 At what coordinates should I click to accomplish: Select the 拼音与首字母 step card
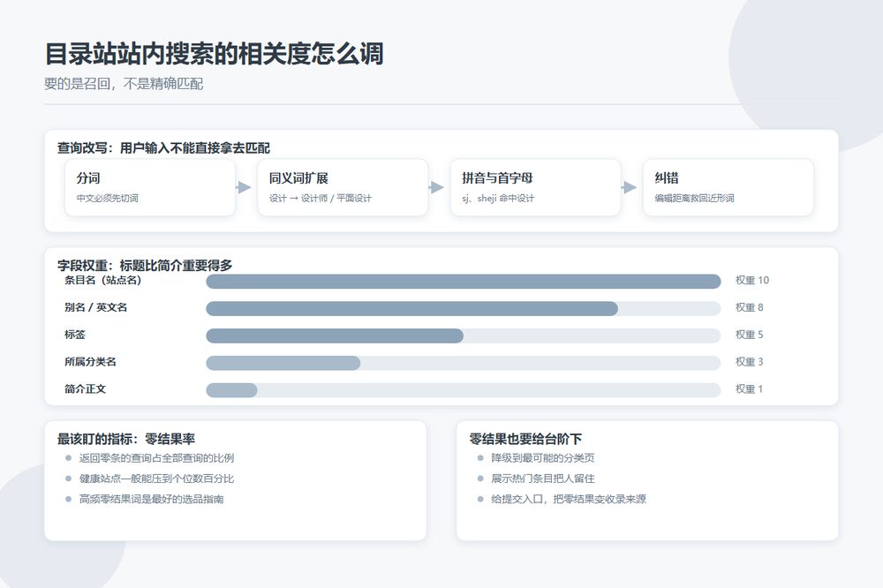coord(536,187)
